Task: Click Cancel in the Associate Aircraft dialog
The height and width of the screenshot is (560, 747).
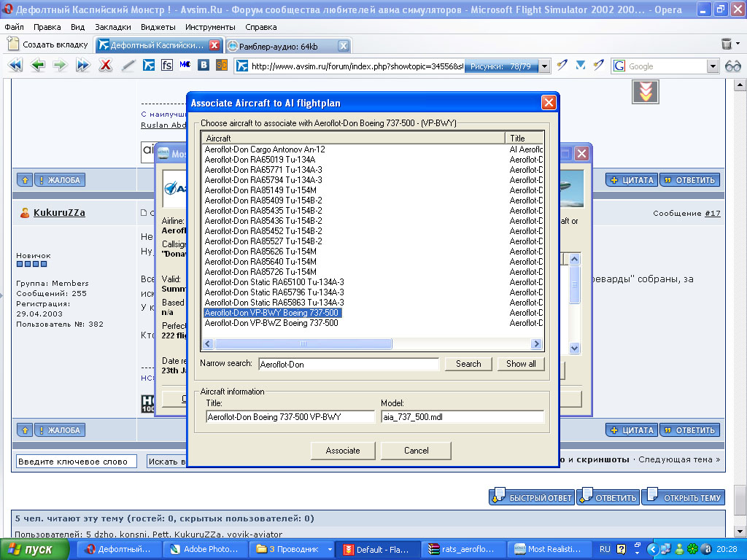Action: (416, 451)
